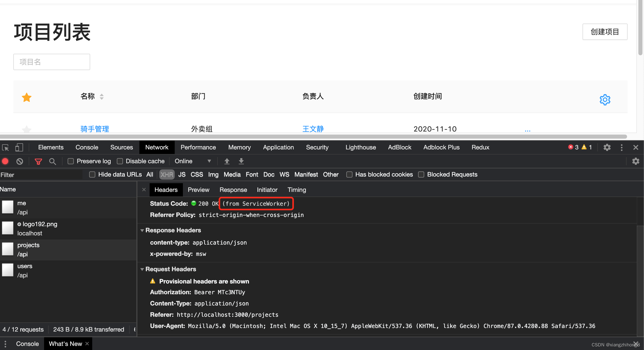Open the network filter bar
Viewport: 644px width, 350px height.
pos(38,161)
